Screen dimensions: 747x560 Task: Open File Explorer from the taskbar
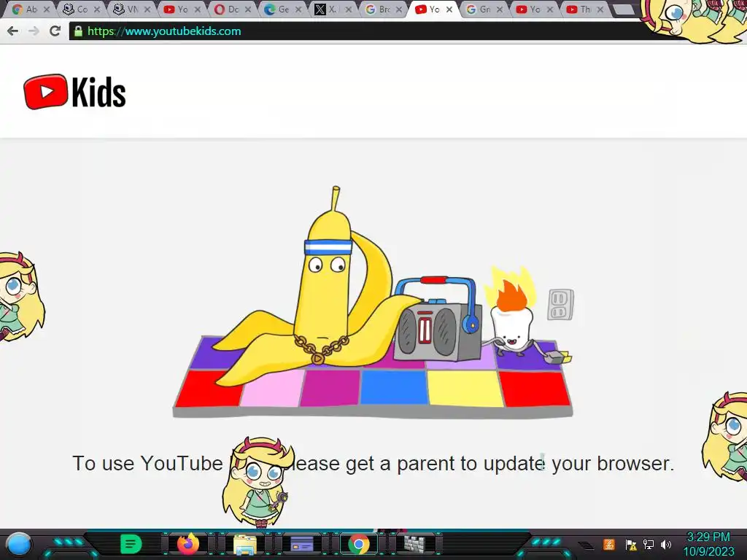pos(244,544)
